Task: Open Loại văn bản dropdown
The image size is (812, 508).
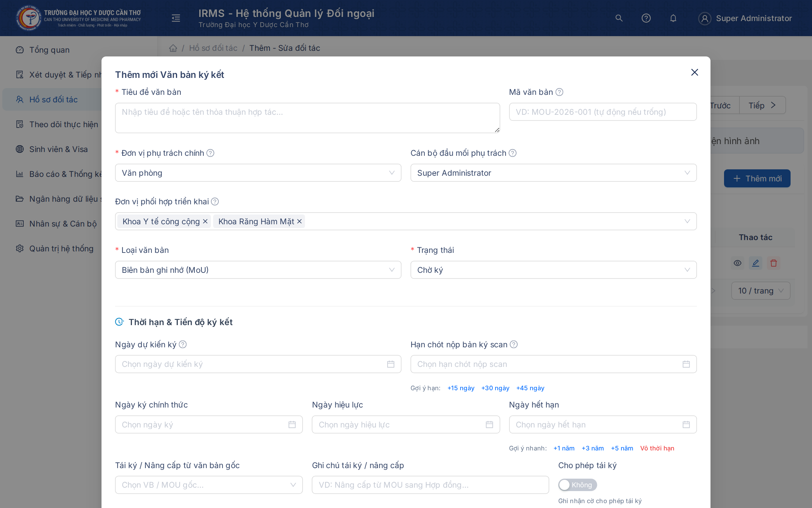Action: pos(258,270)
